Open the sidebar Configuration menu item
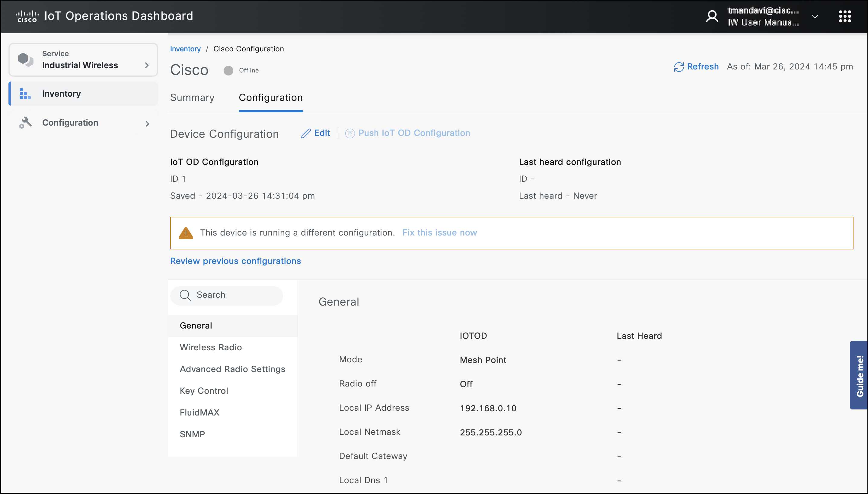Viewport: 868px width, 494px height. pos(83,123)
